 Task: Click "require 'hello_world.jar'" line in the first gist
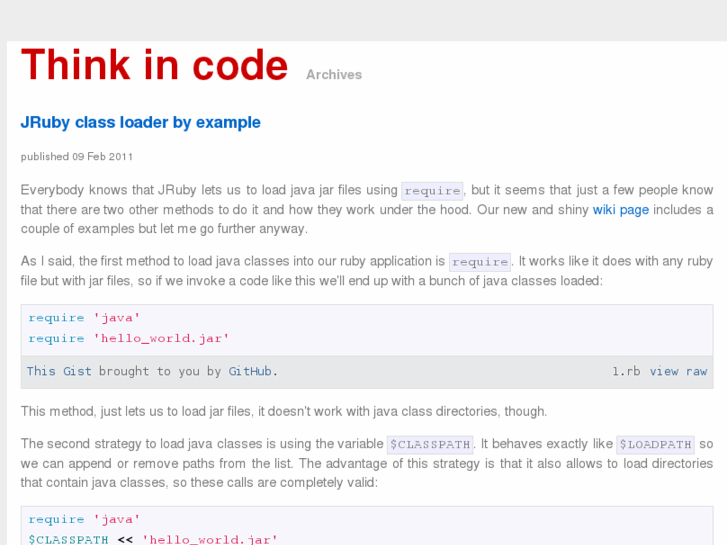[129, 338]
